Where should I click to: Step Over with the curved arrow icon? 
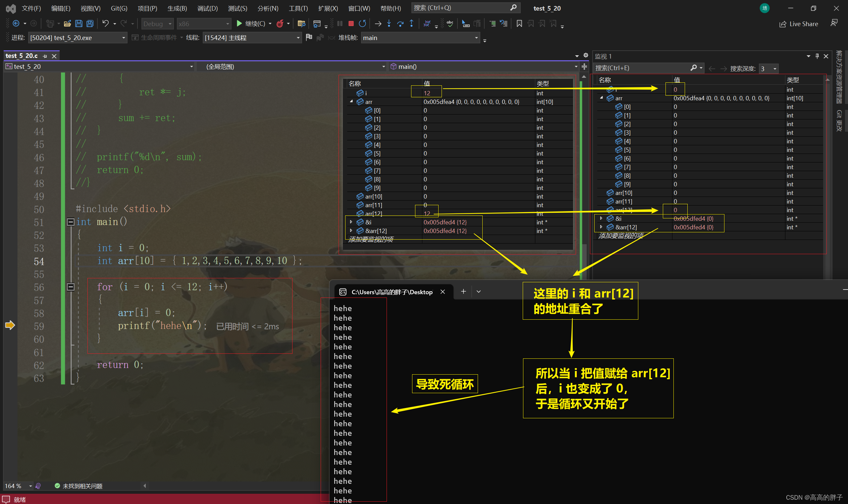pos(400,23)
